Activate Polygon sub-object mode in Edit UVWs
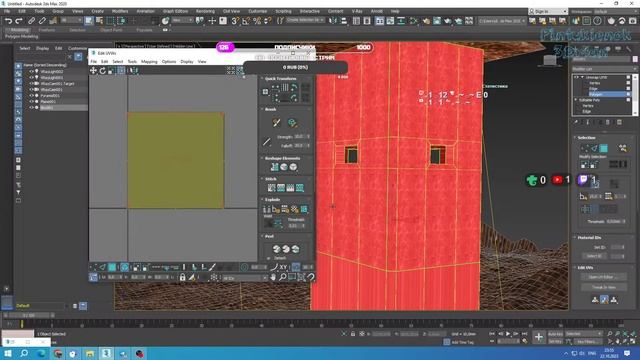This screenshot has width=640, height=360. 112,267
